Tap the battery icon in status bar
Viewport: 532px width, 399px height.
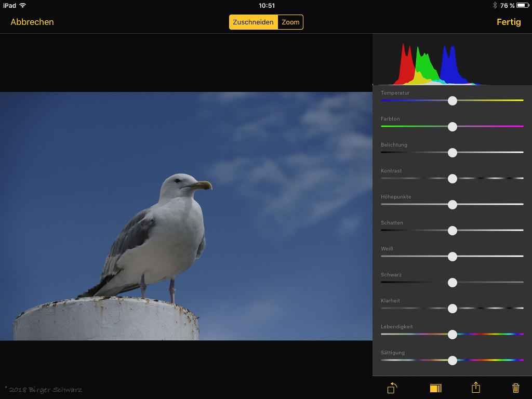[x=522, y=5]
